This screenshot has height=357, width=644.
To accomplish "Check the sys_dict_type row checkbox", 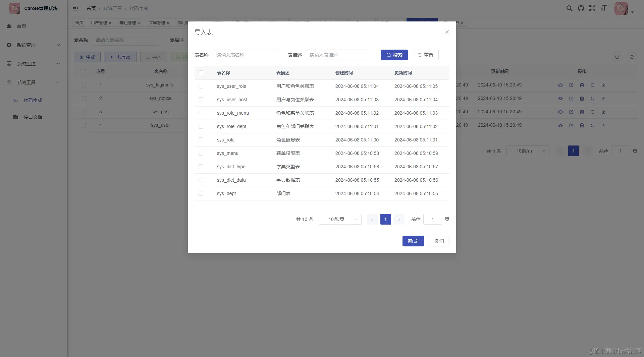I will coord(201,167).
